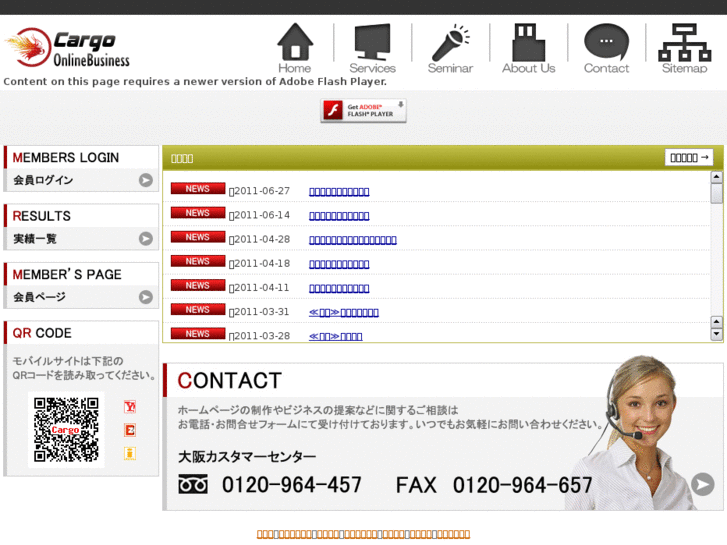Click the free-dial phone icon
Image resolution: width=727 pixels, height=545 pixels.
[193, 484]
